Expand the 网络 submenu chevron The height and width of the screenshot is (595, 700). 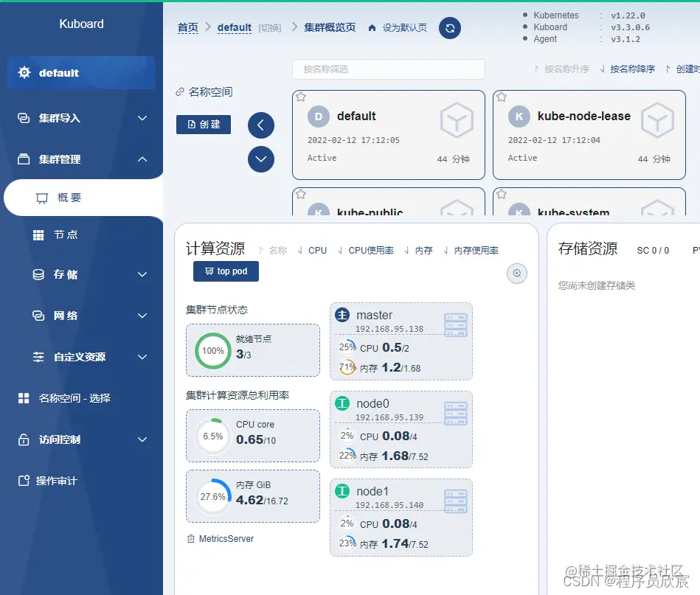(x=142, y=316)
